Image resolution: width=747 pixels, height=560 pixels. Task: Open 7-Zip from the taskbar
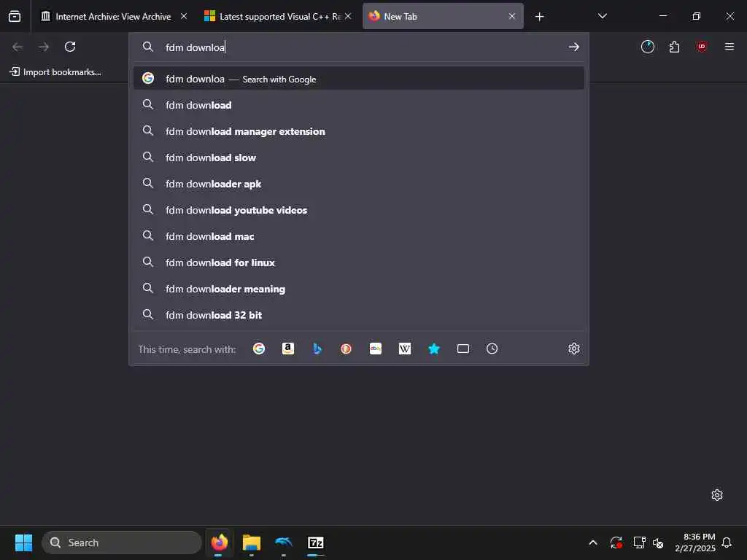tap(315, 542)
